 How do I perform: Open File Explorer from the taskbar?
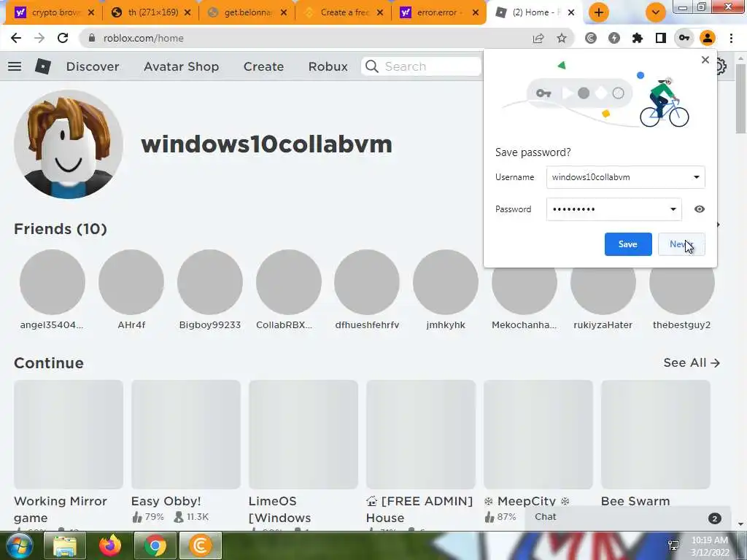65,545
